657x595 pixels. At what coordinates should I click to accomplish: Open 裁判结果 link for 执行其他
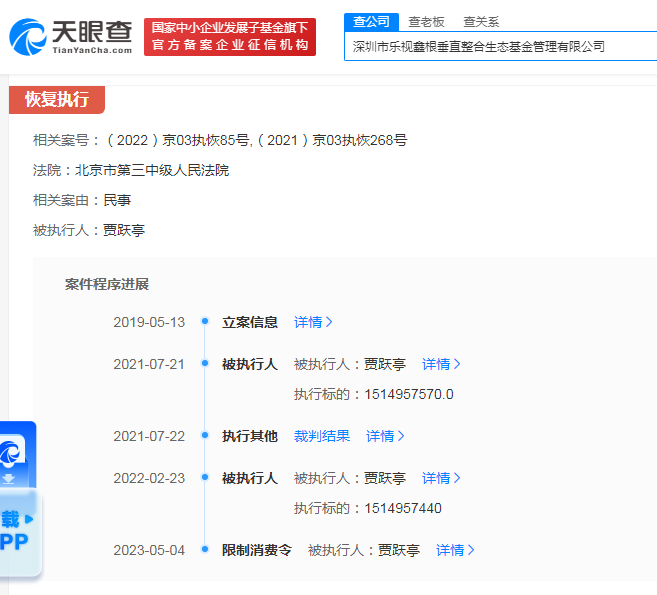coord(322,436)
